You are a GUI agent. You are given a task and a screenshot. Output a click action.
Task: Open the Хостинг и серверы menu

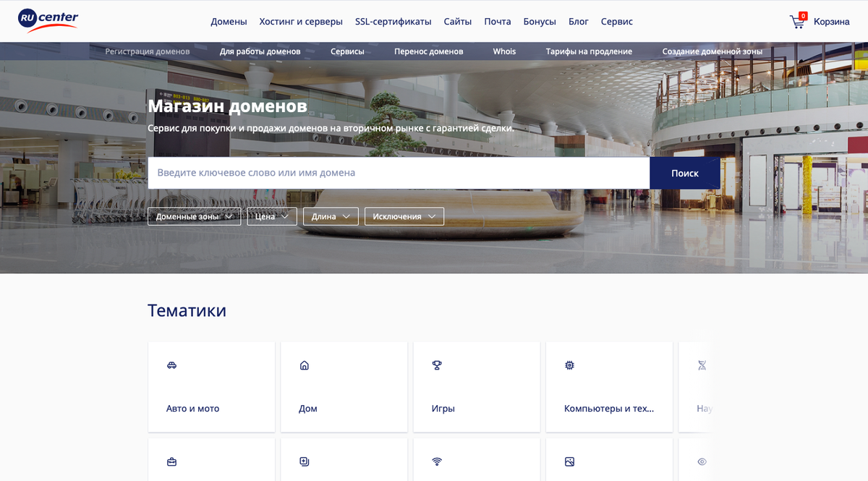tap(301, 22)
